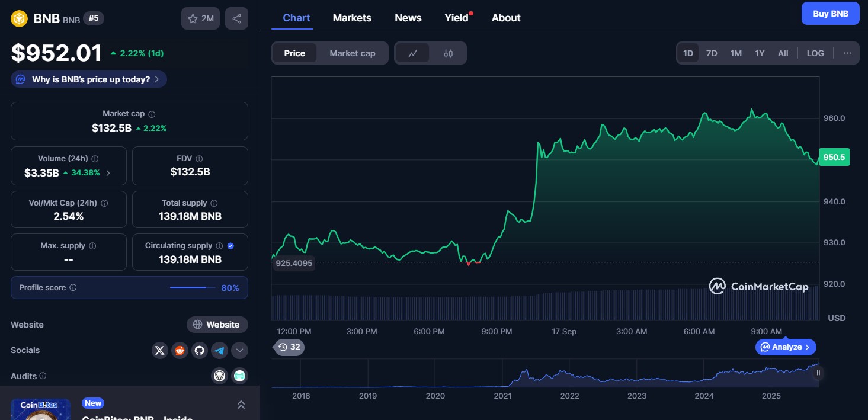Screen dimensions: 868x420
Task: Click the Buy BNB button
Action: point(830,14)
